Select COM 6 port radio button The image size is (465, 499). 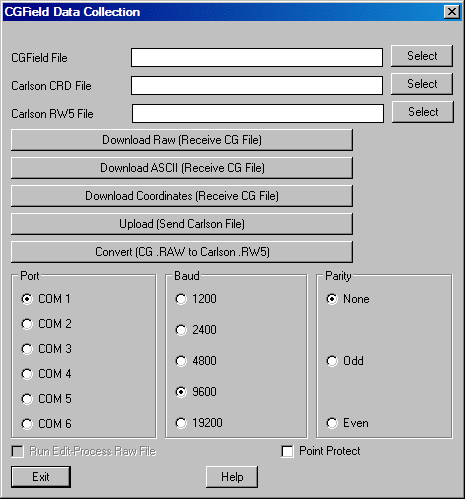(27, 424)
